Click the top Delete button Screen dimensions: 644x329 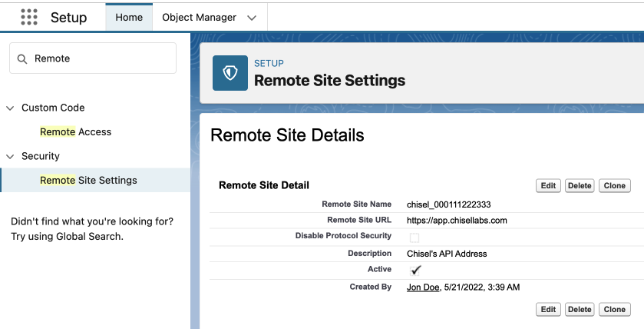tap(580, 185)
